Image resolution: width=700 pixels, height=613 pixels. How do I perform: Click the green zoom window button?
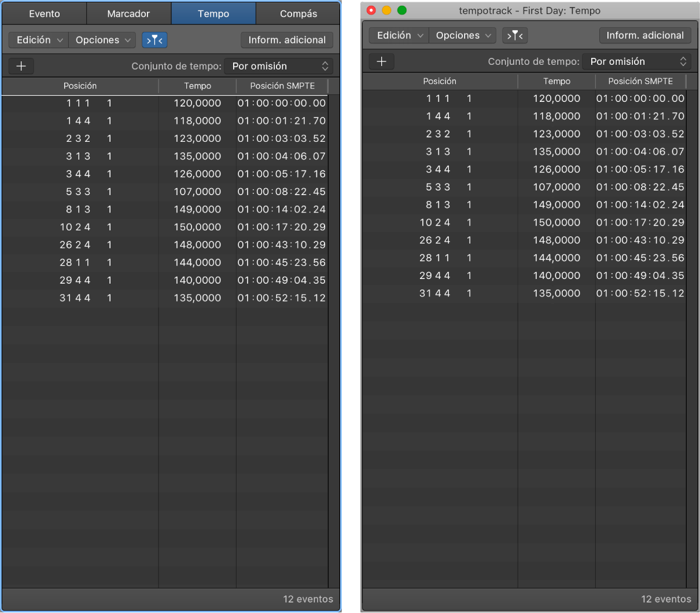pyautogui.click(x=402, y=10)
